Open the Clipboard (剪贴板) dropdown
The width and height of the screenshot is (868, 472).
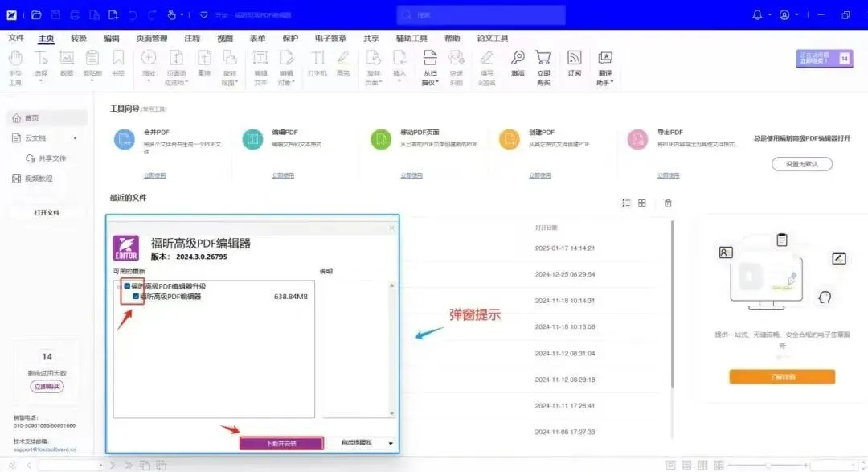pyautogui.click(x=92, y=81)
